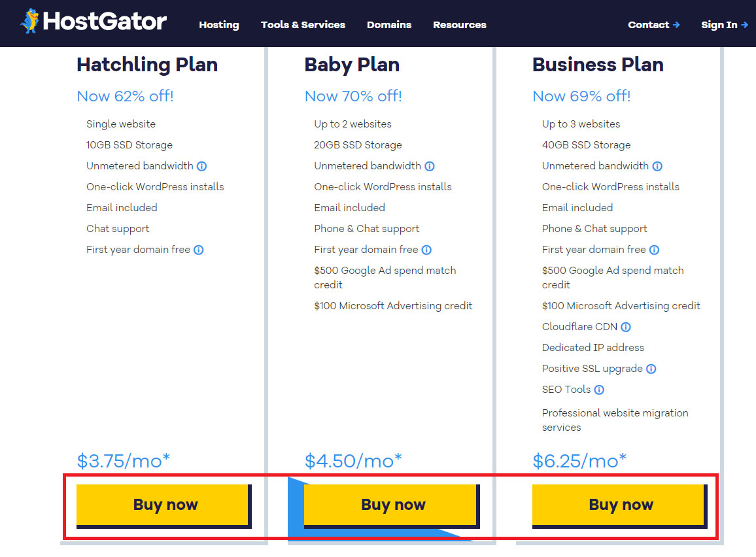View Positive SSL upgrade info icon

(651, 369)
